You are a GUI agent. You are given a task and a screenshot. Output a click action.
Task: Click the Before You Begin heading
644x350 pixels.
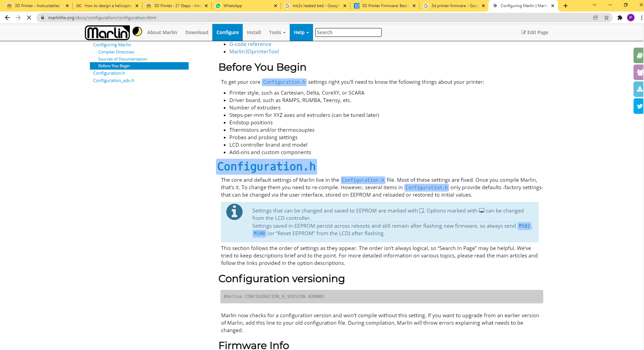tap(262, 67)
